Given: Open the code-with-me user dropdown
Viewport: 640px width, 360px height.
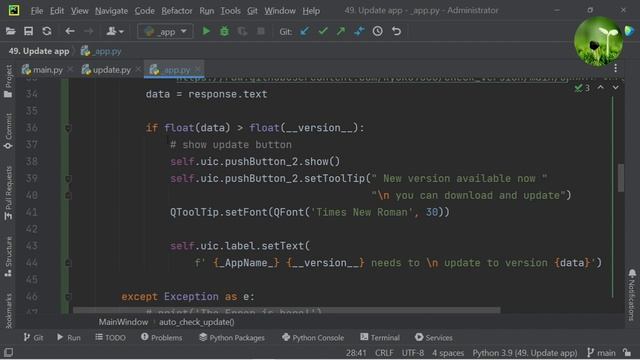Looking at the screenshot, I should pos(115,31).
